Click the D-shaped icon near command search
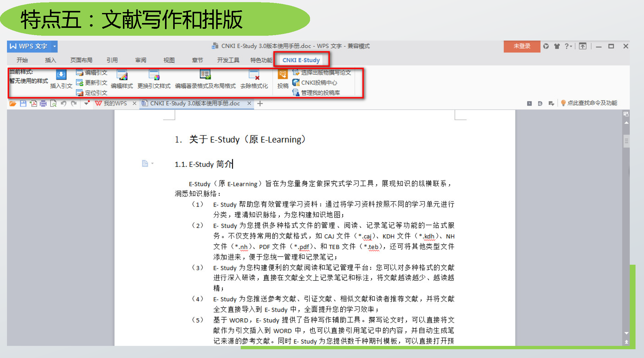644x358 pixels. click(x=540, y=104)
